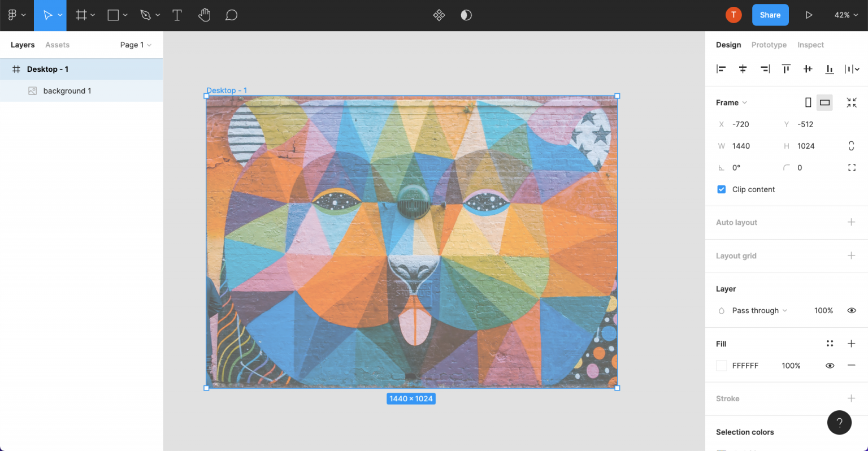
Task: Open the zoom level 42% dropdown
Action: [x=846, y=15]
